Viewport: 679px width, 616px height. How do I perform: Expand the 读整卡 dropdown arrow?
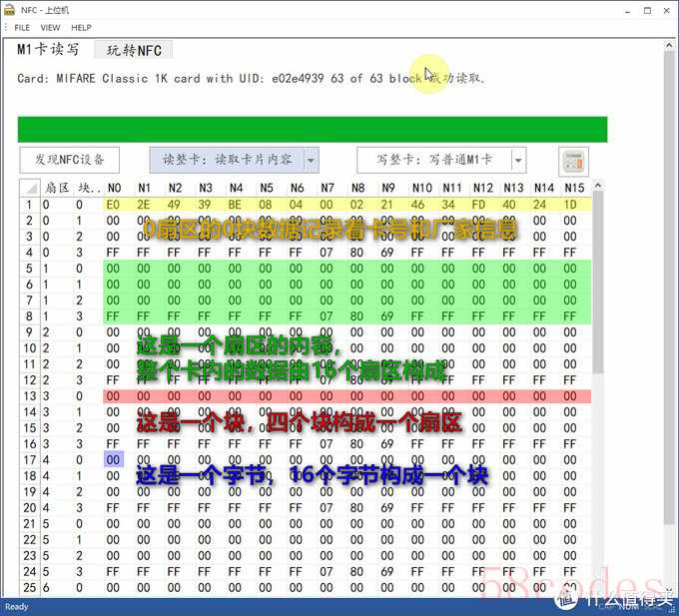[x=312, y=160]
